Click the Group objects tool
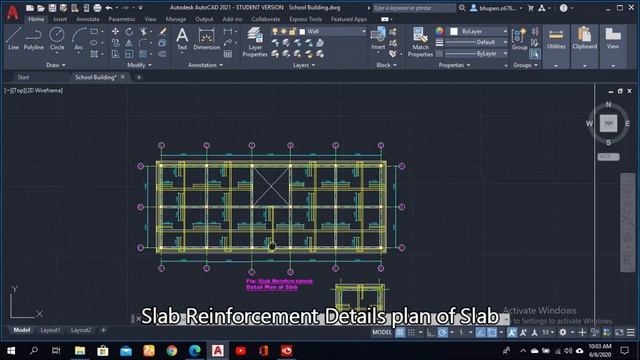Viewport: 640px width, 360px height. click(519, 39)
